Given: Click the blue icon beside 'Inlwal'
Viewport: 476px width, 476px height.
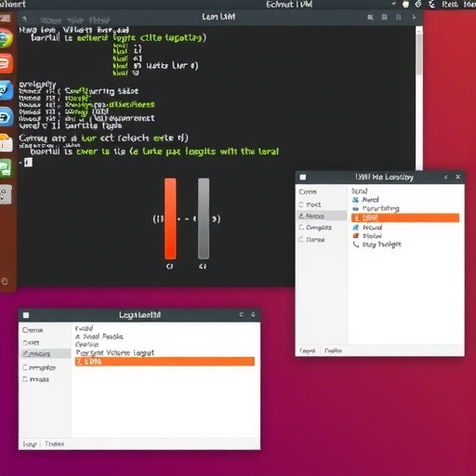Looking at the screenshot, I should (x=356, y=227).
